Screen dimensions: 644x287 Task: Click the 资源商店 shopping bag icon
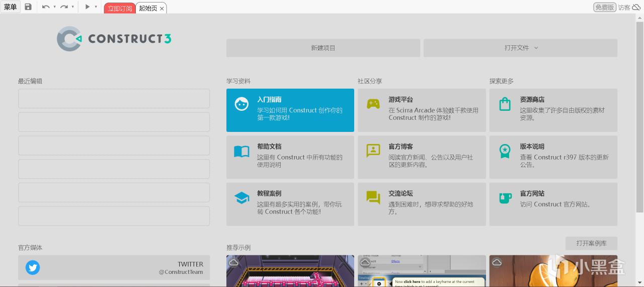tap(505, 104)
